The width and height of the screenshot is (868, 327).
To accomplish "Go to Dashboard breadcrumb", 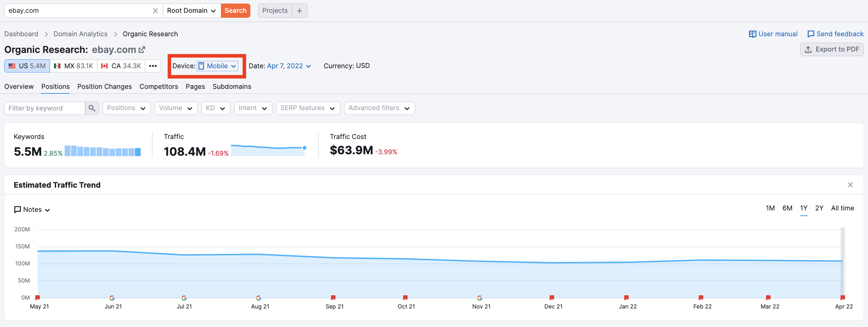I will point(21,34).
